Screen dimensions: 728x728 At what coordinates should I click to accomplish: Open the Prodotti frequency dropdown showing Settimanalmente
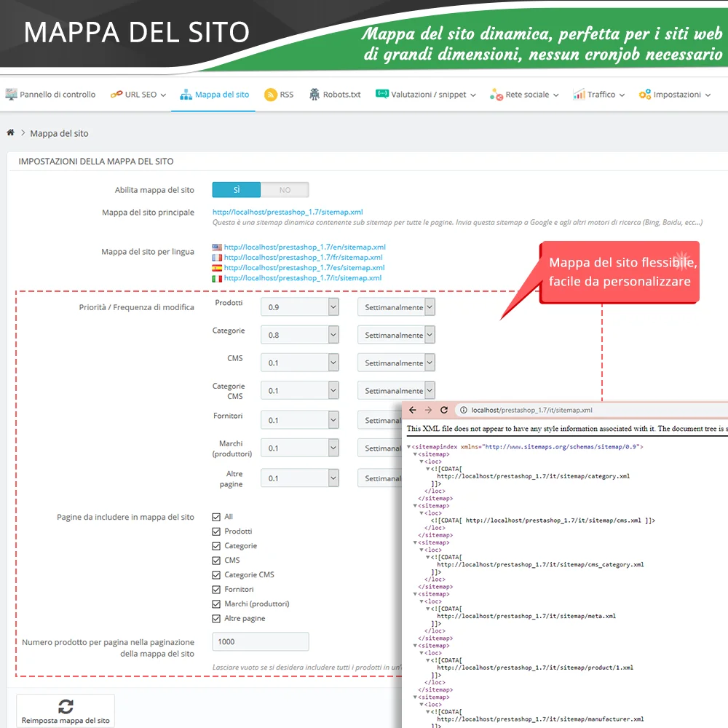[396, 306]
